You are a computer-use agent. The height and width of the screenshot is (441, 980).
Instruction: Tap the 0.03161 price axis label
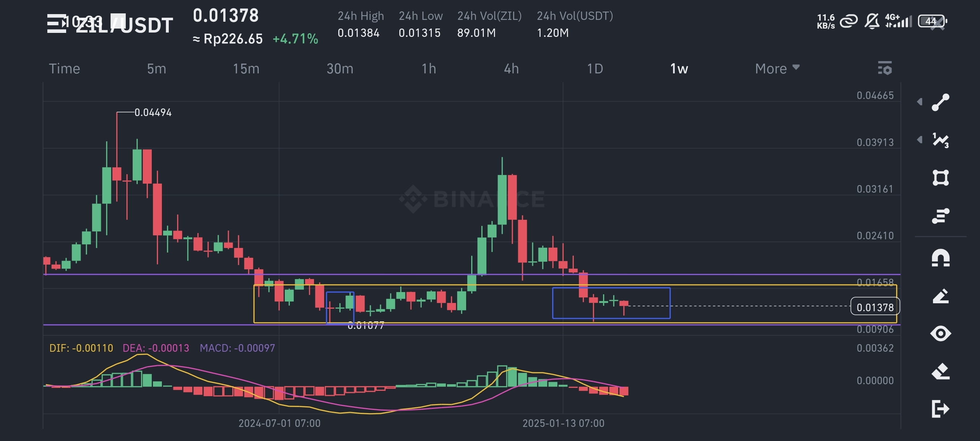tap(874, 189)
